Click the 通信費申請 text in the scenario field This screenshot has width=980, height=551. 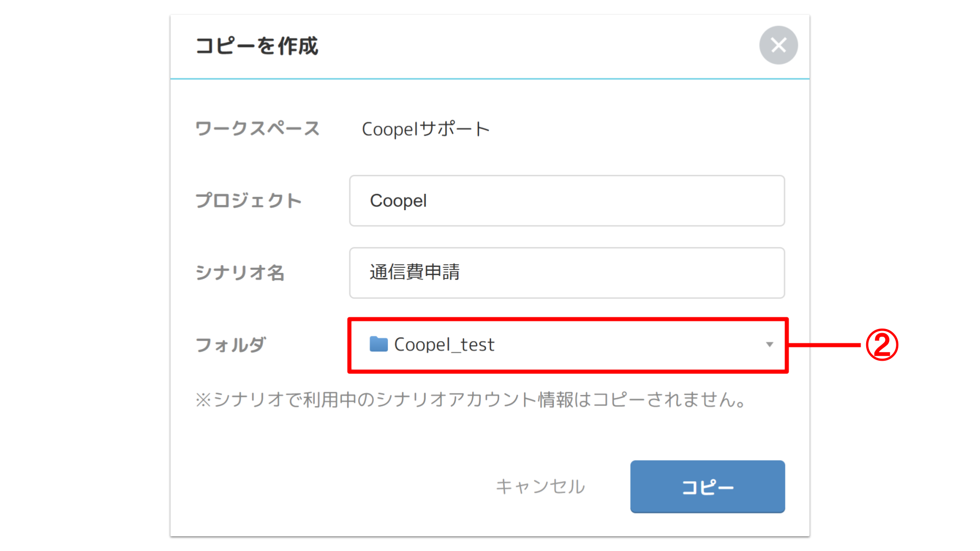point(414,272)
